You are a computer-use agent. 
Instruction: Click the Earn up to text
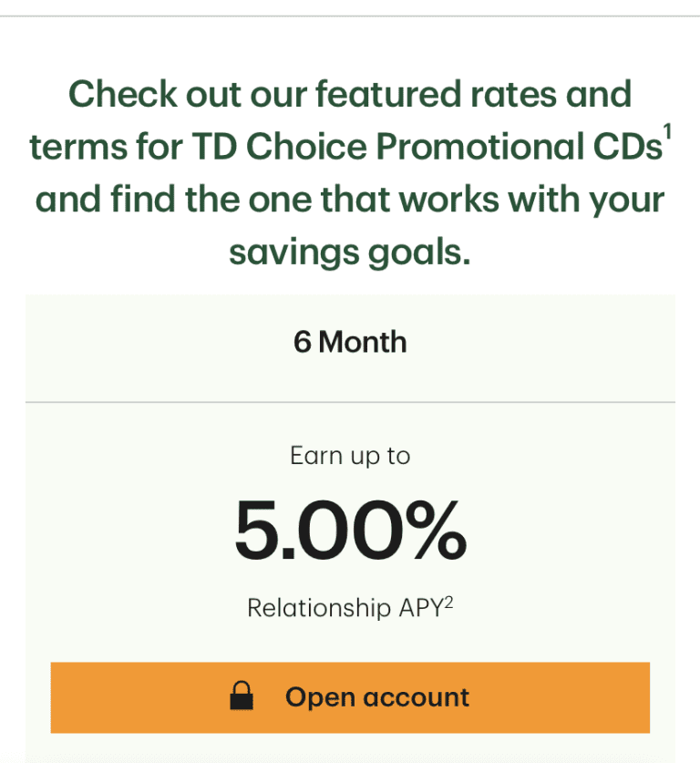[x=349, y=455]
